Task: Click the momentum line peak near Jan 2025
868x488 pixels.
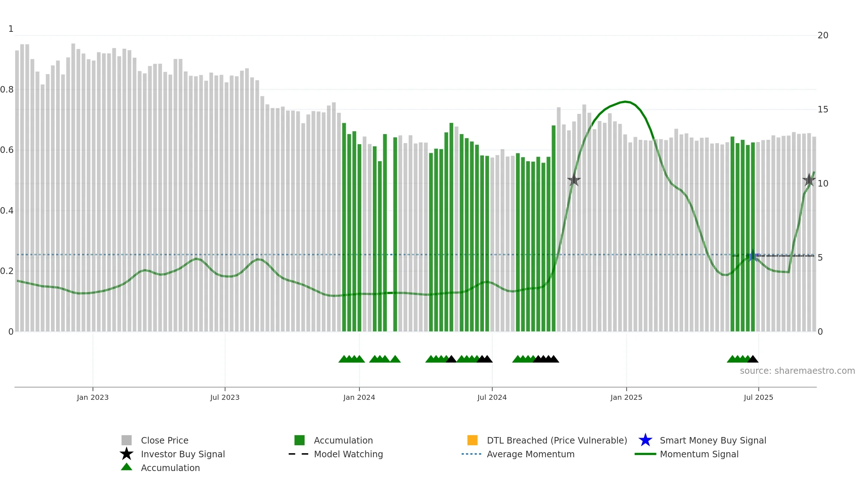Action: [625, 102]
